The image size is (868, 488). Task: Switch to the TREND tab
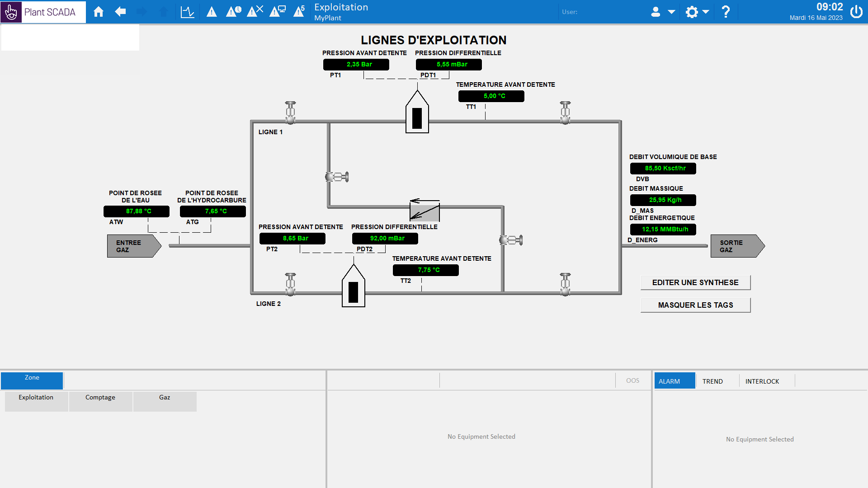(712, 381)
